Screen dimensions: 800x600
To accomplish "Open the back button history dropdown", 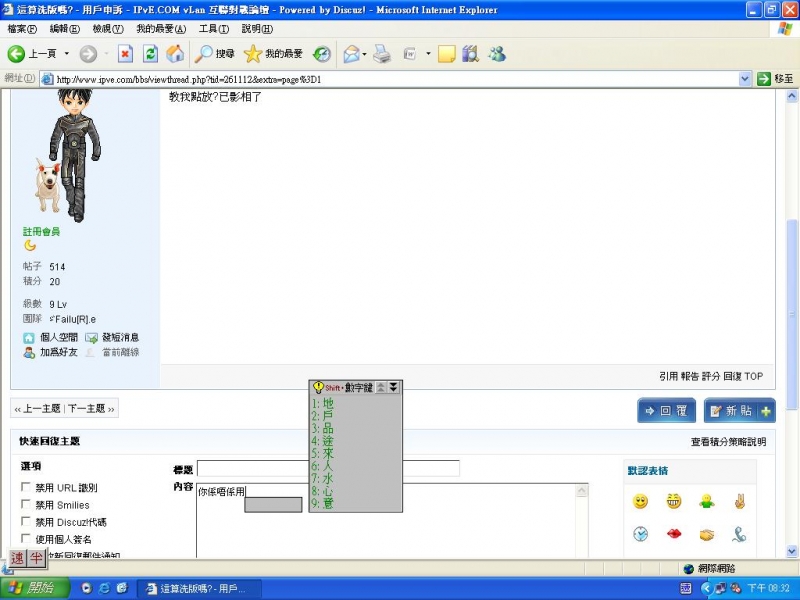I will tap(66, 54).
